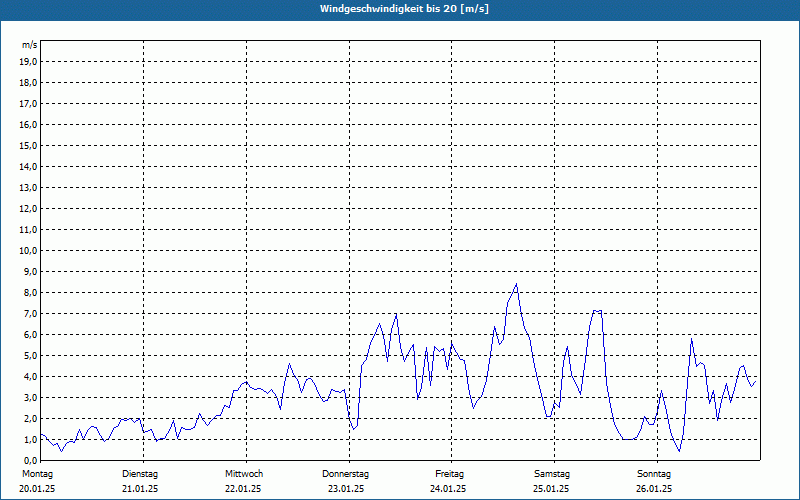This screenshot has height=500, width=800.
Task: Click the 0,0 y-axis label
Action: (30, 461)
